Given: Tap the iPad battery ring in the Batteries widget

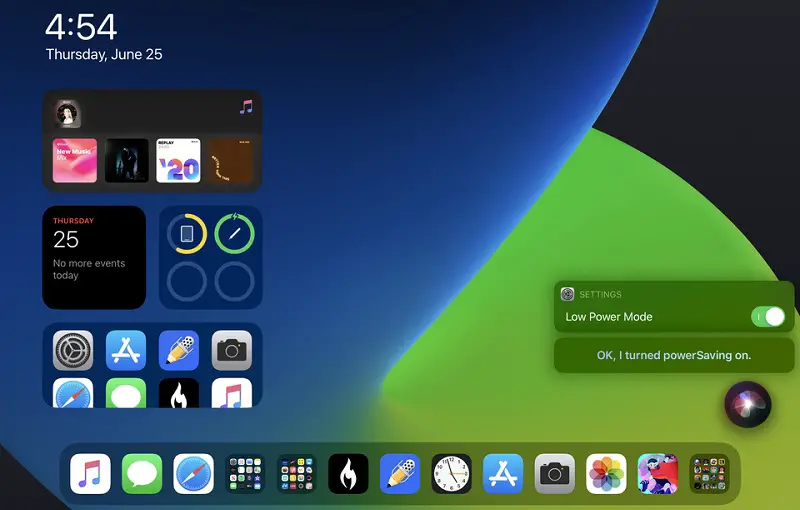Looking at the screenshot, I should click(187, 234).
